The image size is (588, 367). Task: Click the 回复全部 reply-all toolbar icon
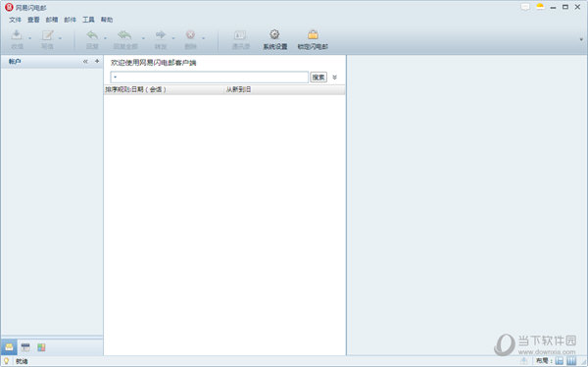tap(124, 35)
